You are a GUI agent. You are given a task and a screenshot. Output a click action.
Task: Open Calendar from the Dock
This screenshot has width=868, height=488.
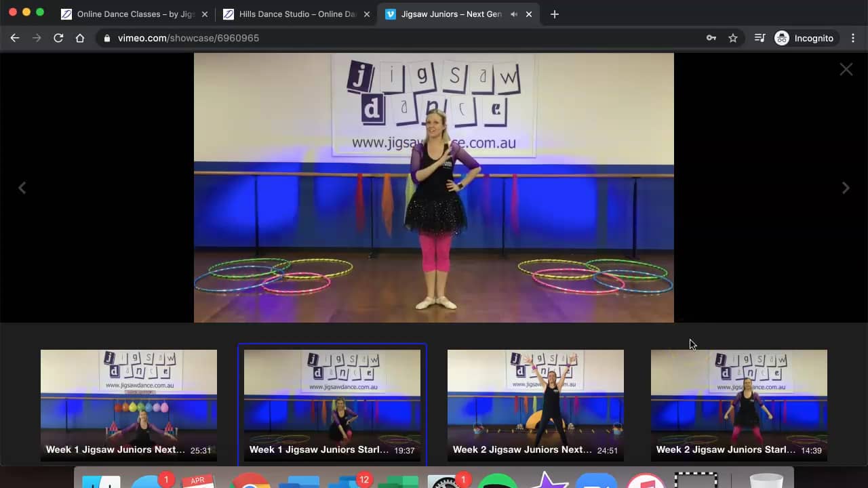(x=198, y=481)
